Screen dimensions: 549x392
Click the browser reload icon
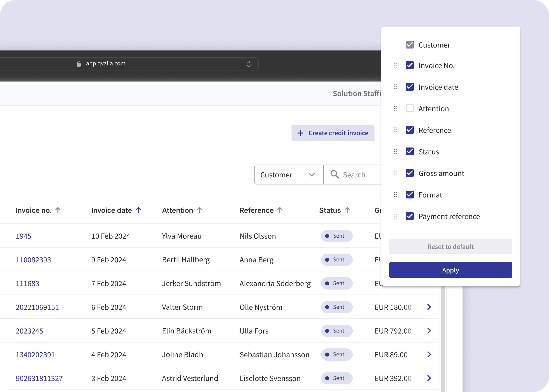[x=249, y=64]
